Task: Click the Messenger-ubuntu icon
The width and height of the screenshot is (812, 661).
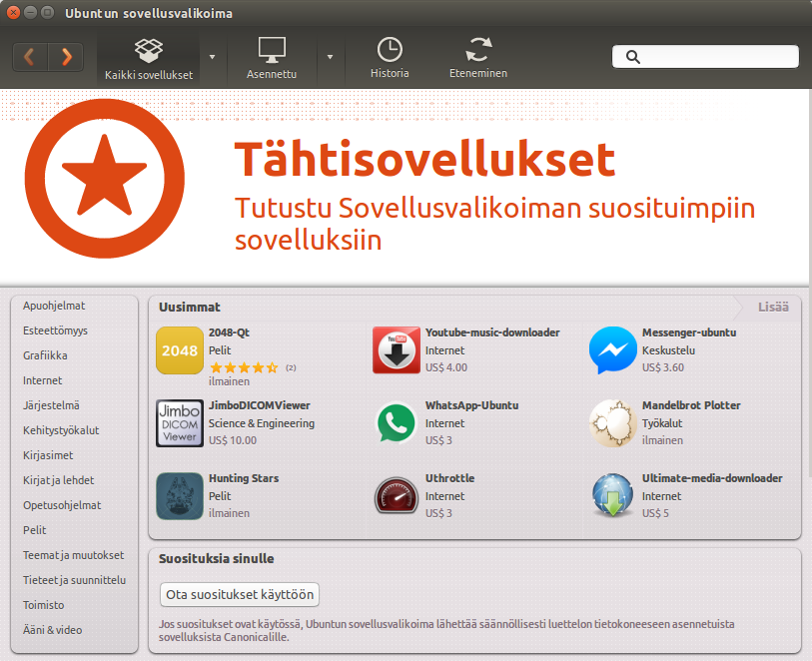Action: click(612, 350)
